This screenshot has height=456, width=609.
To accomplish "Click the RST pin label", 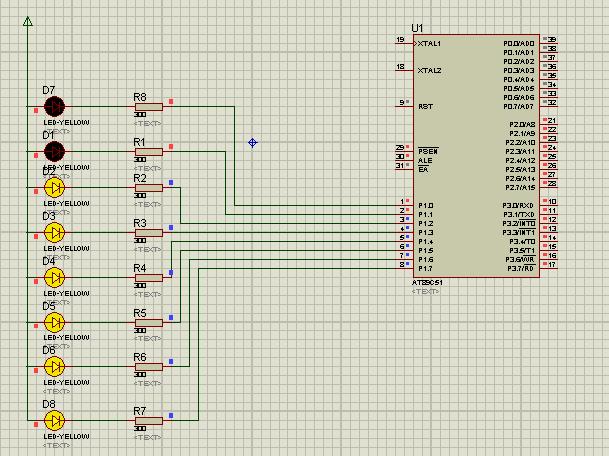I will pyautogui.click(x=425, y=106).
